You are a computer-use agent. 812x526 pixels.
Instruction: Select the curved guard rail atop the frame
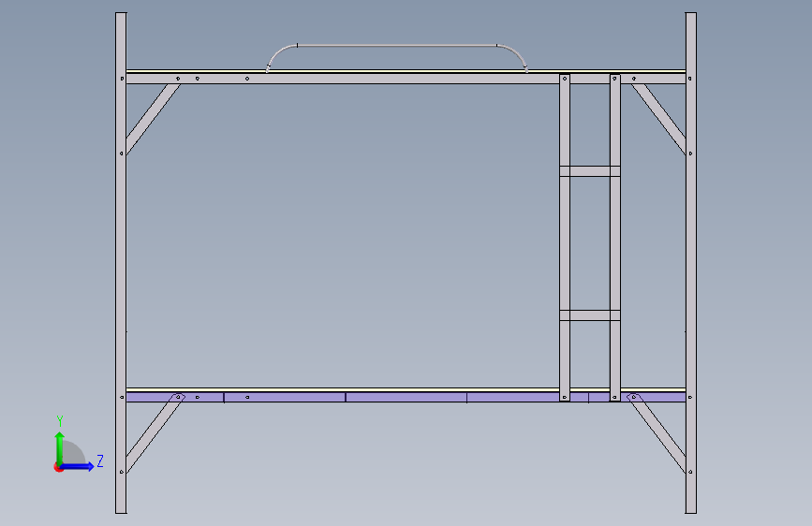pyautogui.click(x=397, y=46)
